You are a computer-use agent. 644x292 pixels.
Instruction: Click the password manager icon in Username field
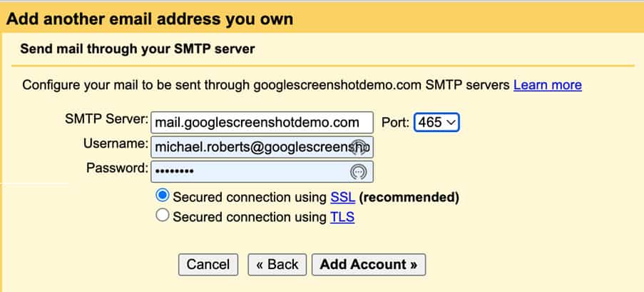(x=358, y=147)
